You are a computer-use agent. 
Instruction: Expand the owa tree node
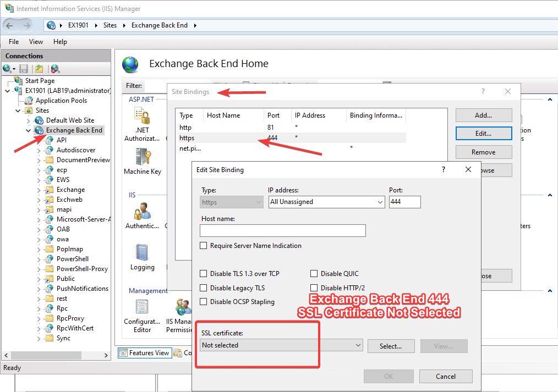pyautogui.click(x=39, y=240)
